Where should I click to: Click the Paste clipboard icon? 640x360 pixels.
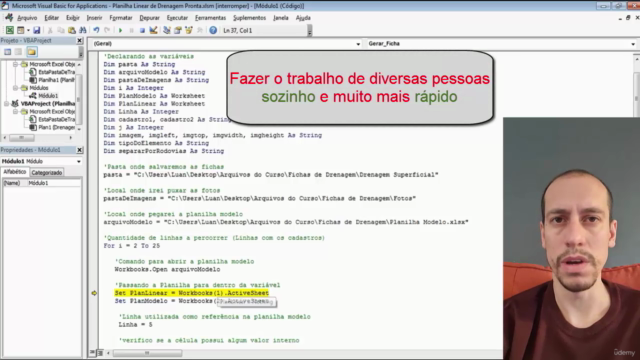72,30
